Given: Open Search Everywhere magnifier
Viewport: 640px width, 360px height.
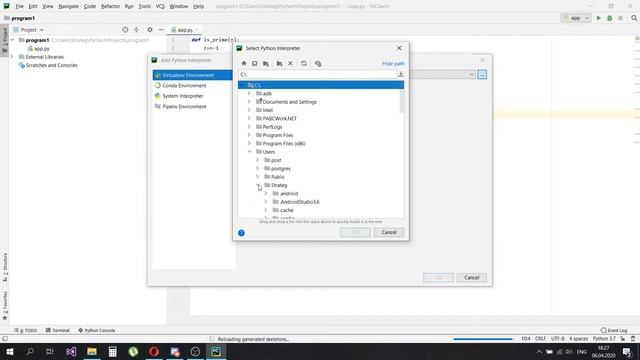Looking at the screenshot, I should point(634,18).
